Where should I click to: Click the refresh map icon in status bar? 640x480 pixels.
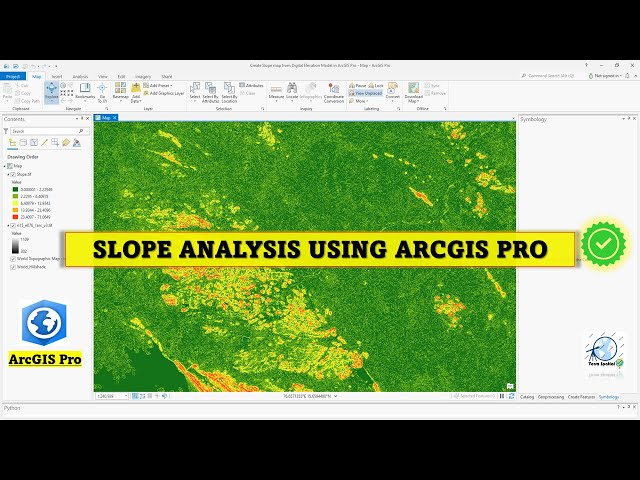[x=511, y=396]
